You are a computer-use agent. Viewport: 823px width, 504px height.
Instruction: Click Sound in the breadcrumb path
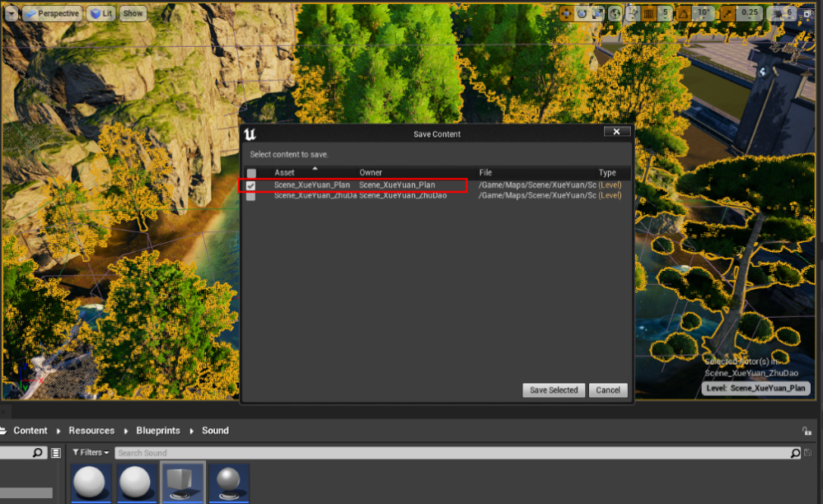pyautogui.click(x=215, y=431)
